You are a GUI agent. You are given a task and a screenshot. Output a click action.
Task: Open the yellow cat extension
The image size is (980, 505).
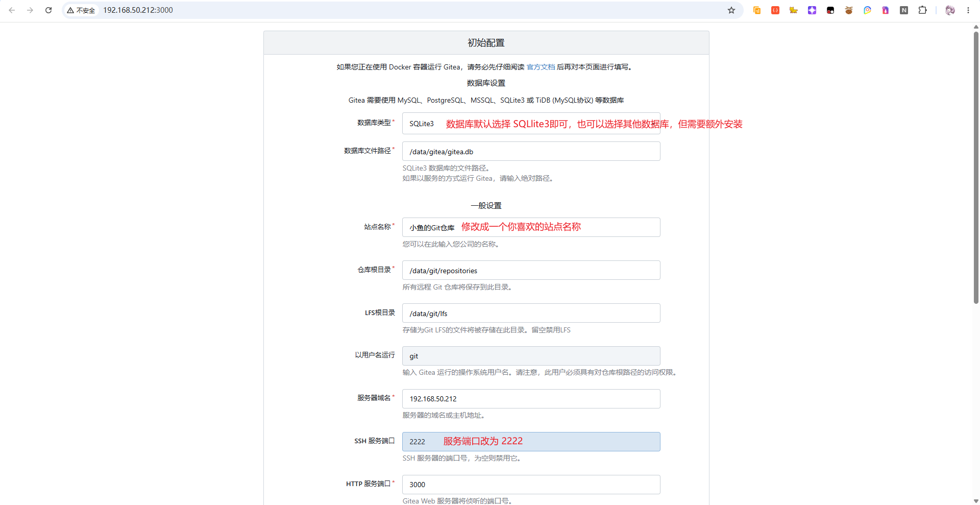tap(794, 10)
